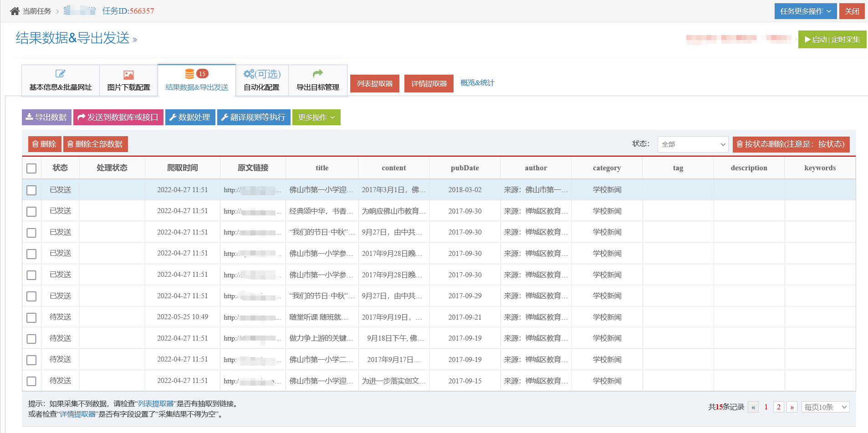
Task: Open the 基本信息&批量网址 tab
Action: pos(61,81)
